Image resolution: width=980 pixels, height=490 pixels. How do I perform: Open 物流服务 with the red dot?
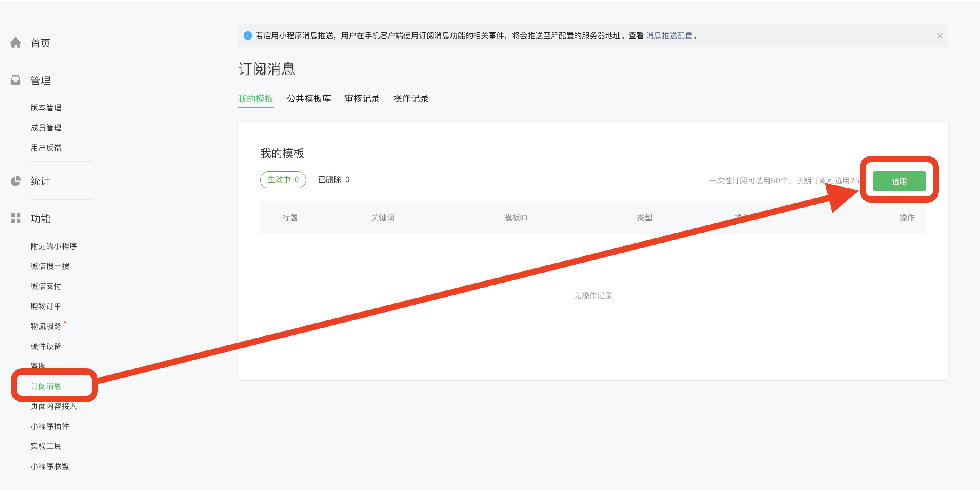coord(46,326)
